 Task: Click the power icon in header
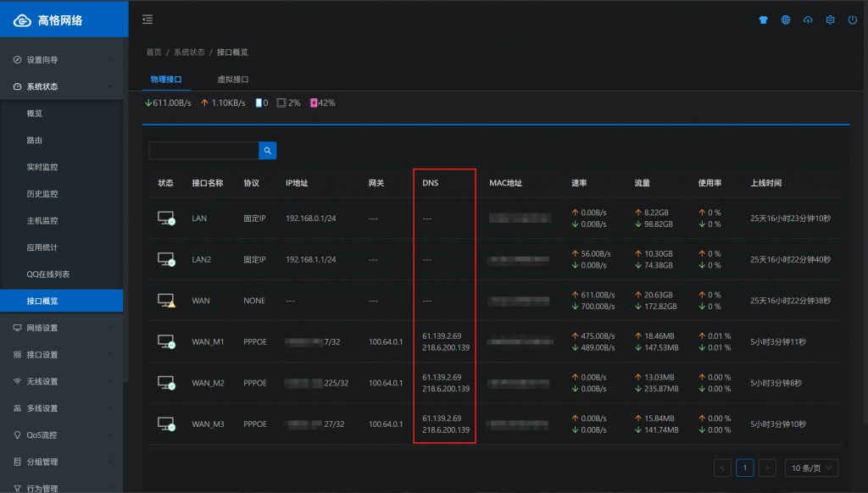click(853, 20)
